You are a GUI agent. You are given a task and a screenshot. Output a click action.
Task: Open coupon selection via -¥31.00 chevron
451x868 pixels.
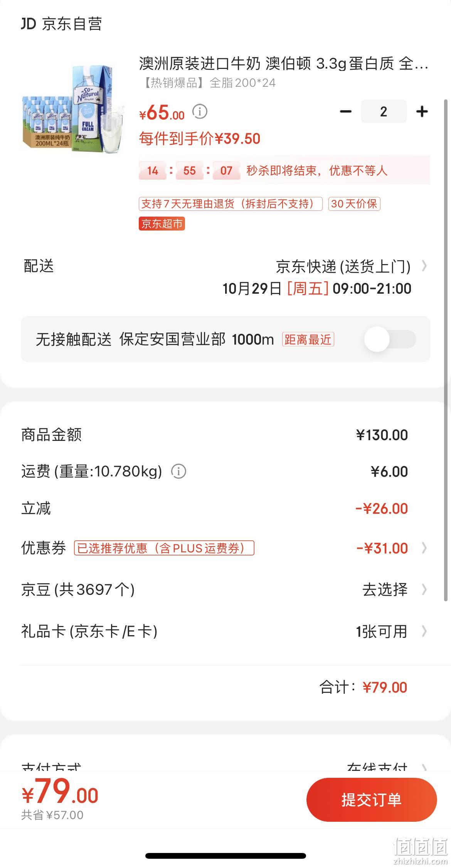click(424, 548)
